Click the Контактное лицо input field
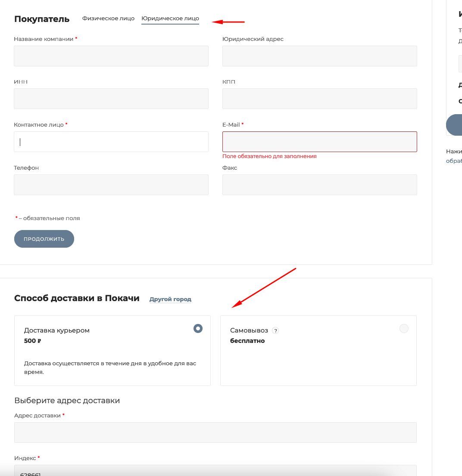462x476 pixels. (x=111, y=142)
